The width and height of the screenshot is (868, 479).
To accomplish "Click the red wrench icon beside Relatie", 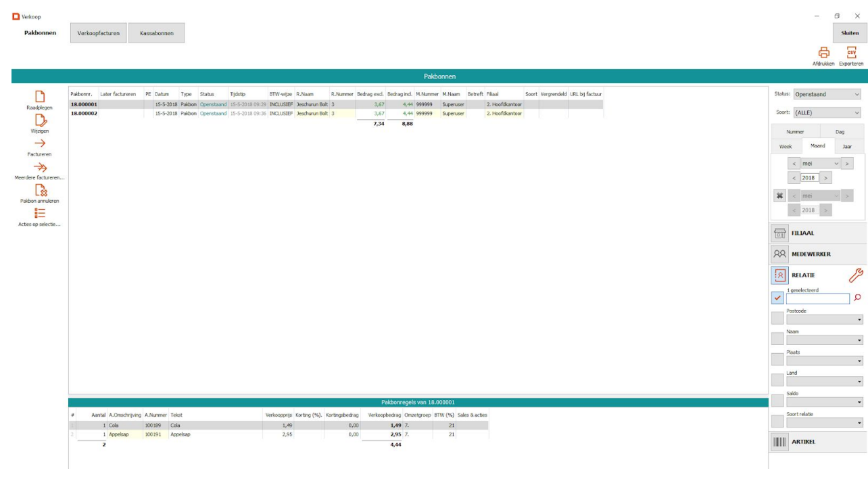I will (855, 275).
